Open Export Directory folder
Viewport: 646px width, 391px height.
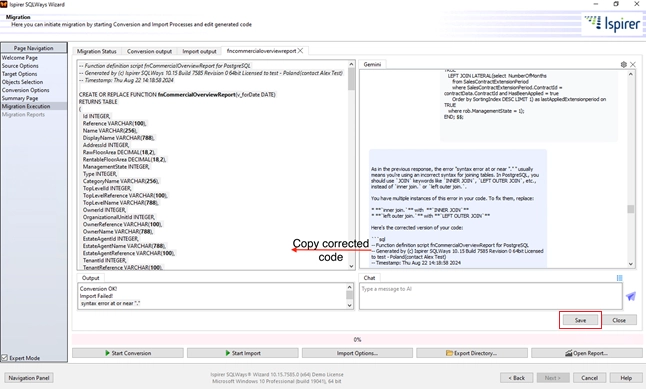(x=472, y=353)
